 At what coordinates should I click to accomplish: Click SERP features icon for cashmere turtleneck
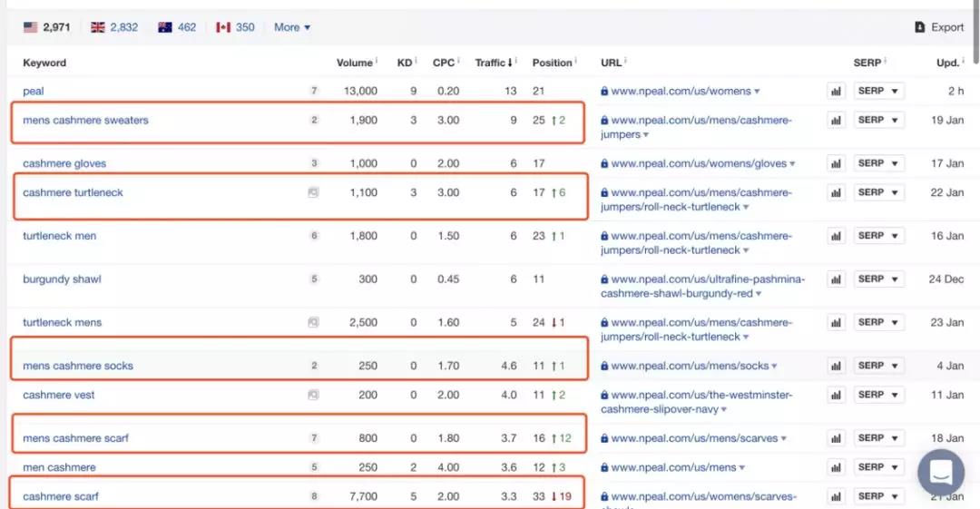pyautogui.click(x=313, y=192)
